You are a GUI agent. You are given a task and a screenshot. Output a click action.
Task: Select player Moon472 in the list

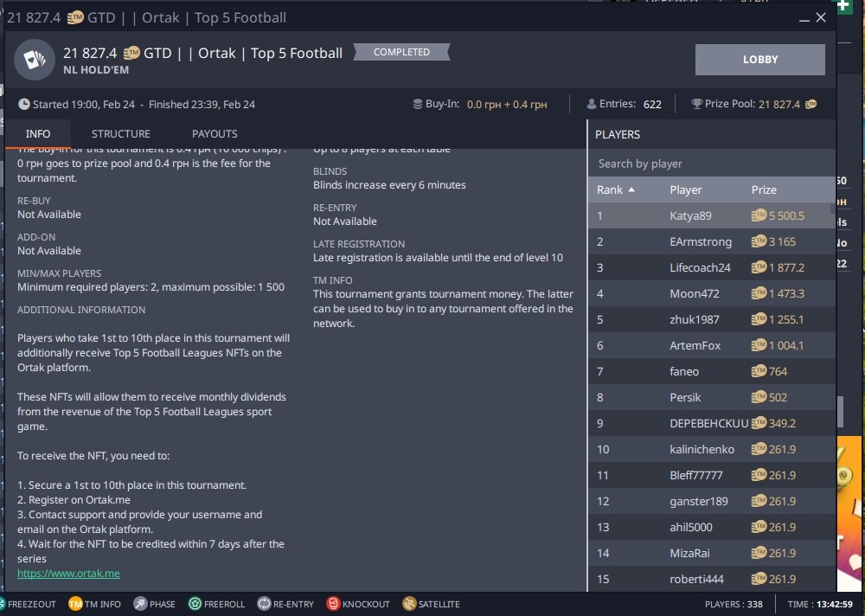click(712, 293)
